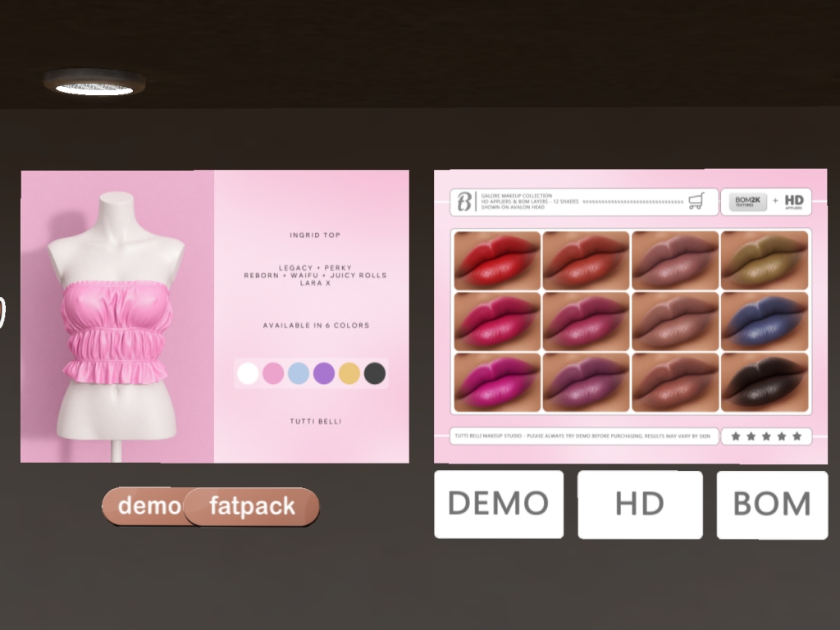The image size is (840, 630).
Task: Click the white DEMO sign for lipstick
Action: pyautogui.click(x=499, y=504)
